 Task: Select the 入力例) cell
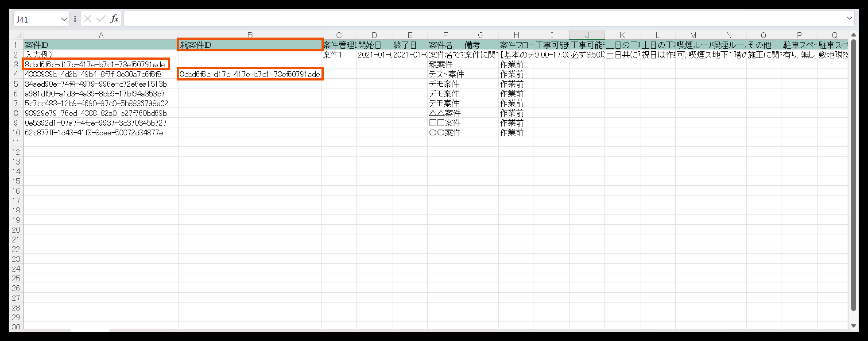pos(101,54)
